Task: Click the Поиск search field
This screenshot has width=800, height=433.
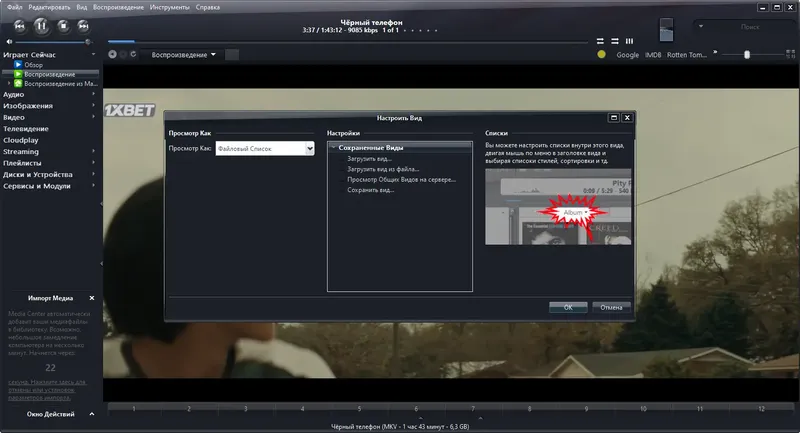Action: pos(749,27)
